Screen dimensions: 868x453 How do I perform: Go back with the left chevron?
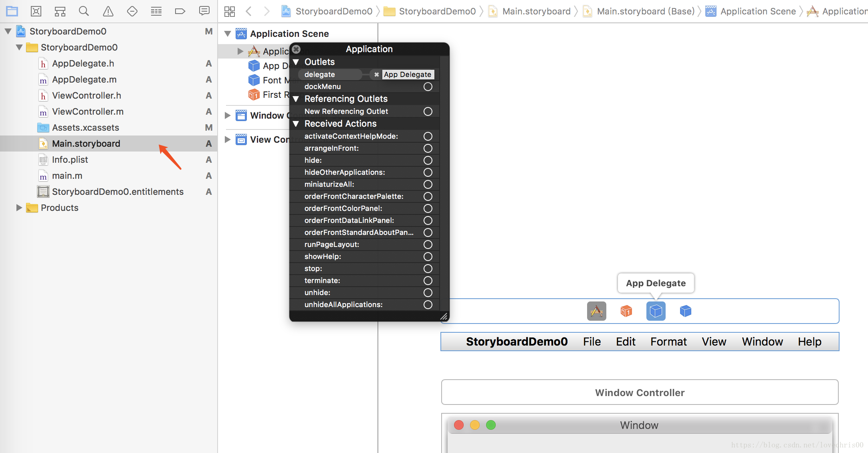(248, 11)
